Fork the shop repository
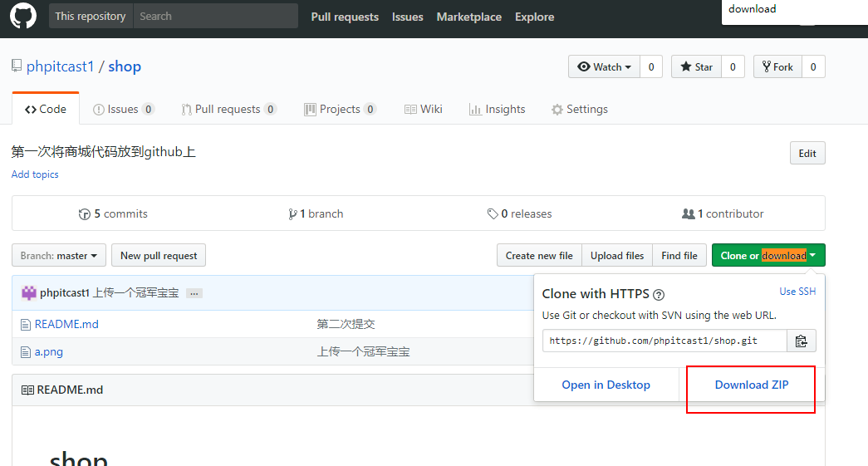Screen dimensions: 868x466 click(x=776, y=67)
